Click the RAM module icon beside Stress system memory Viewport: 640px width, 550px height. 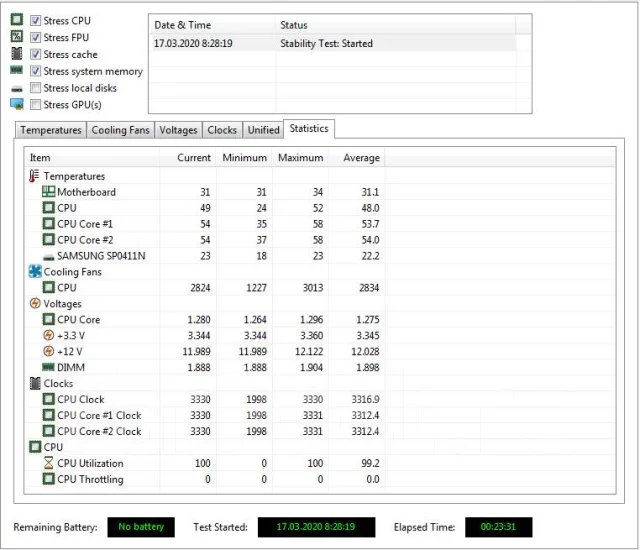point(17,71)
